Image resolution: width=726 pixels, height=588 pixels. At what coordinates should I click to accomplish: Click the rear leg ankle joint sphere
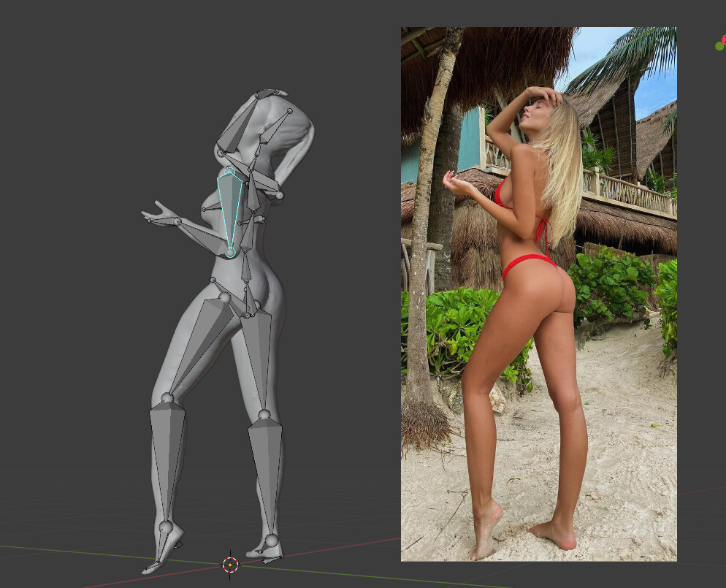click(x=272, y=541)
